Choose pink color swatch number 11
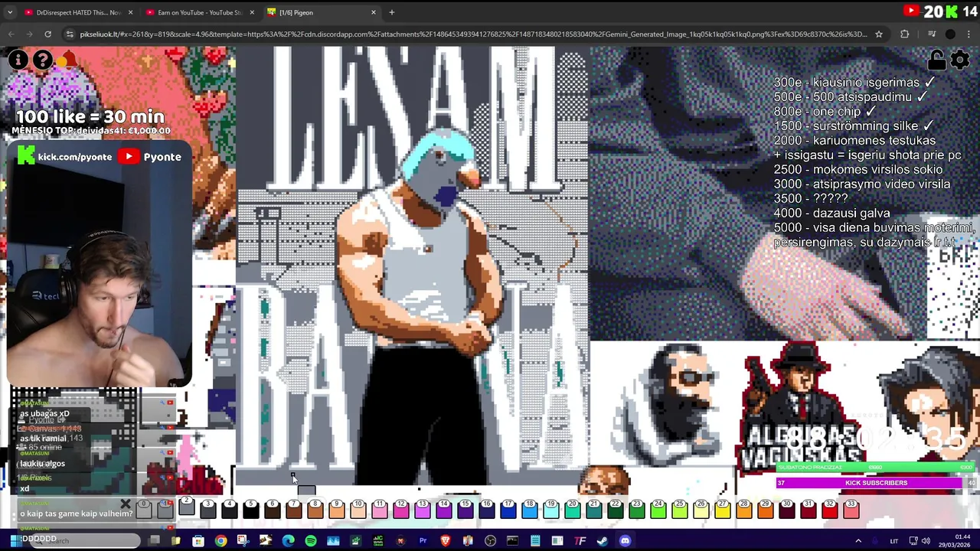 coord(379,509)
